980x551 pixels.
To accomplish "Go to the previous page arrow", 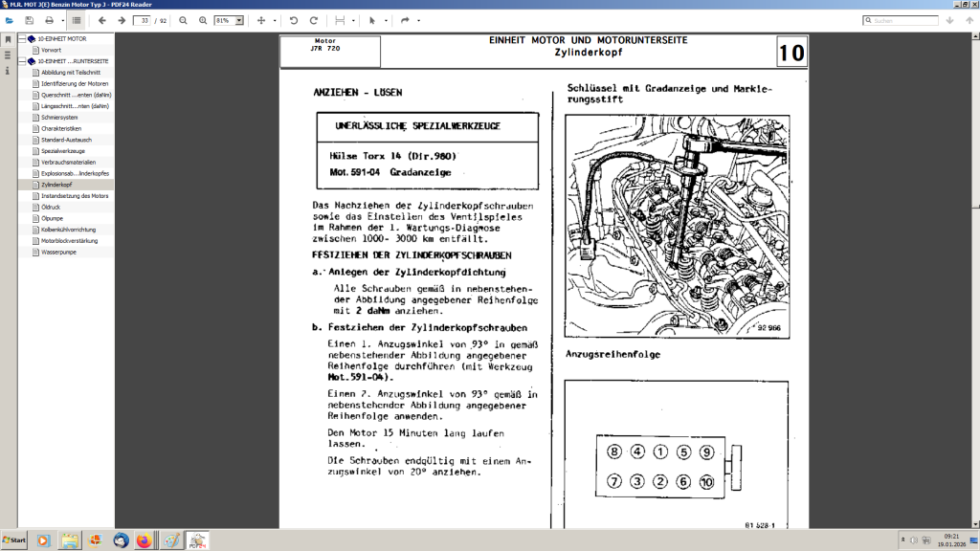I will 101,20.
